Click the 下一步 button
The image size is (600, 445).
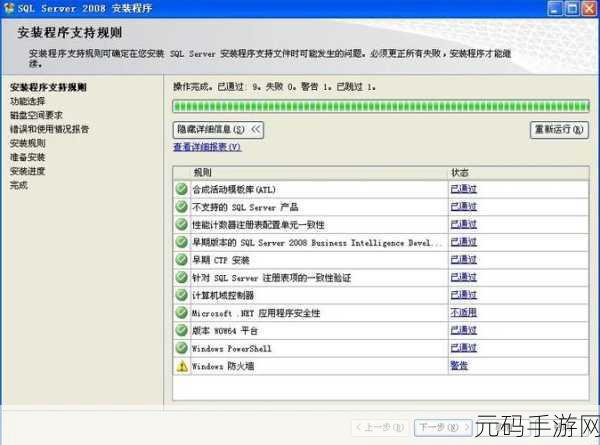[443, 427]
